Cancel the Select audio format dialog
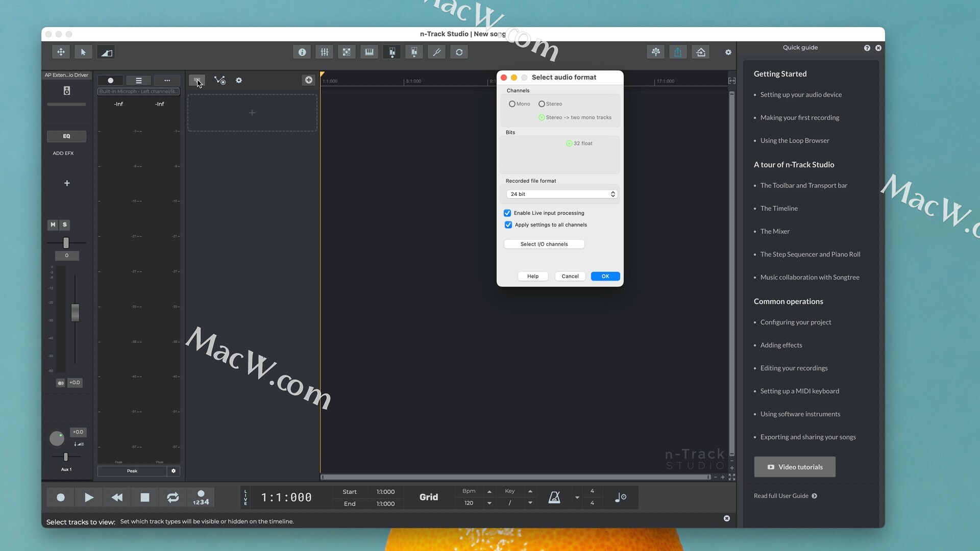This screenshot has width=980, height=551. click(x=570, y=277)
